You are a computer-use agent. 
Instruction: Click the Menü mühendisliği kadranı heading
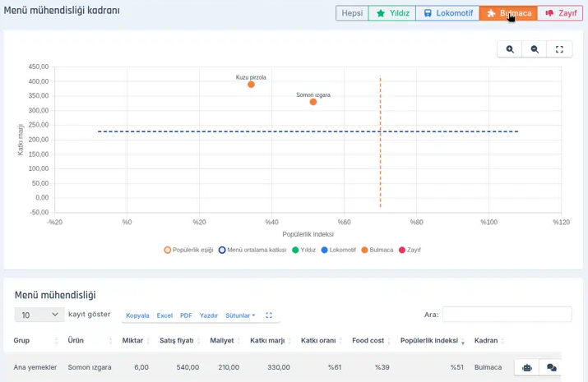[62, 11]
